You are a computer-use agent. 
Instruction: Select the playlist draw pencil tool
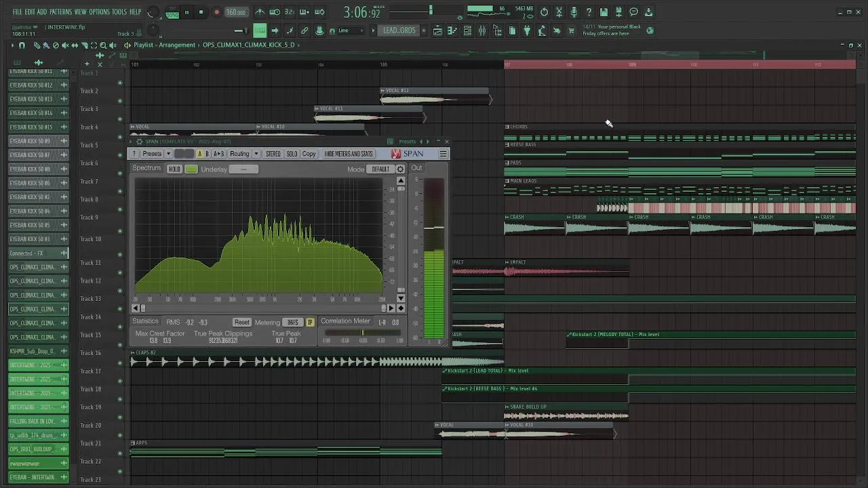pos(37,45)
